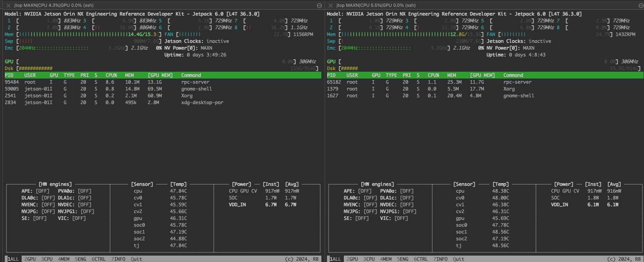The image size is (644, 262).
Task: Click the fan speed reading 1156RPM
Action: [x=303, y=34]
